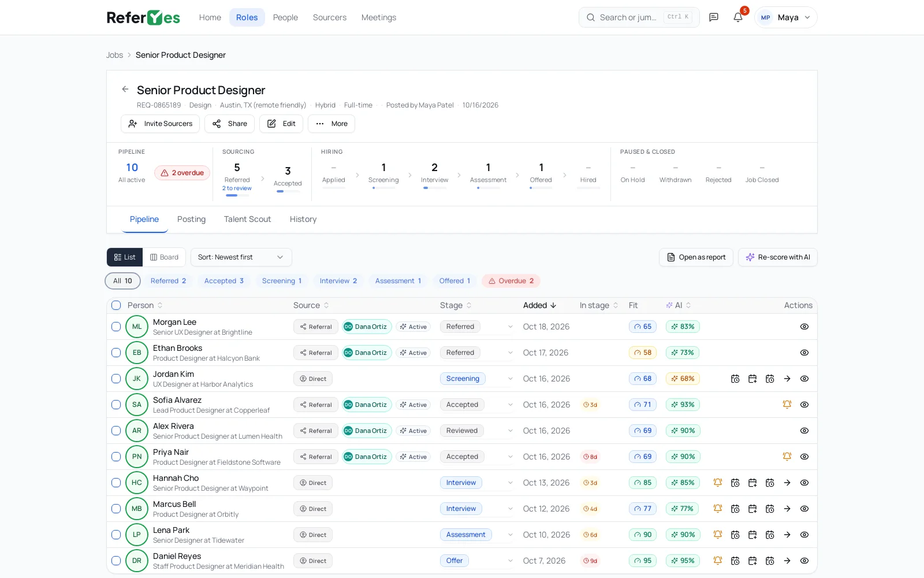Switch to Board view
This screenshot has height=578, width=924.
(164, 257)
